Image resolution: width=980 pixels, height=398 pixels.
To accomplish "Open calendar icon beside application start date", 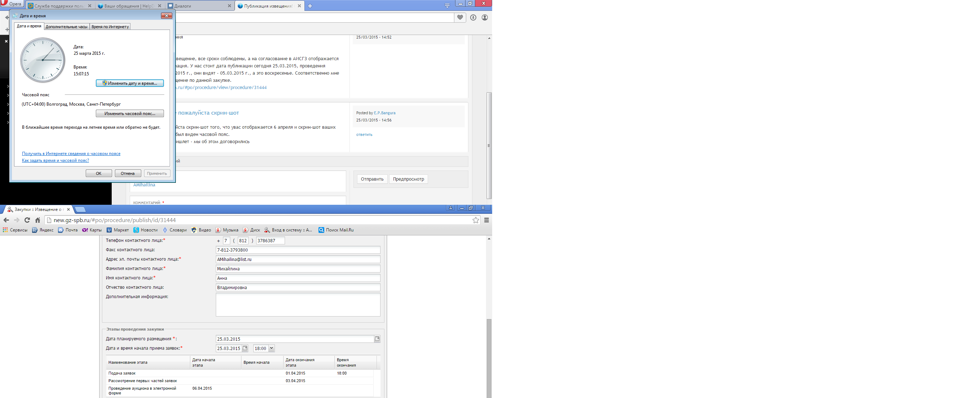I will [x=245, y=348].
